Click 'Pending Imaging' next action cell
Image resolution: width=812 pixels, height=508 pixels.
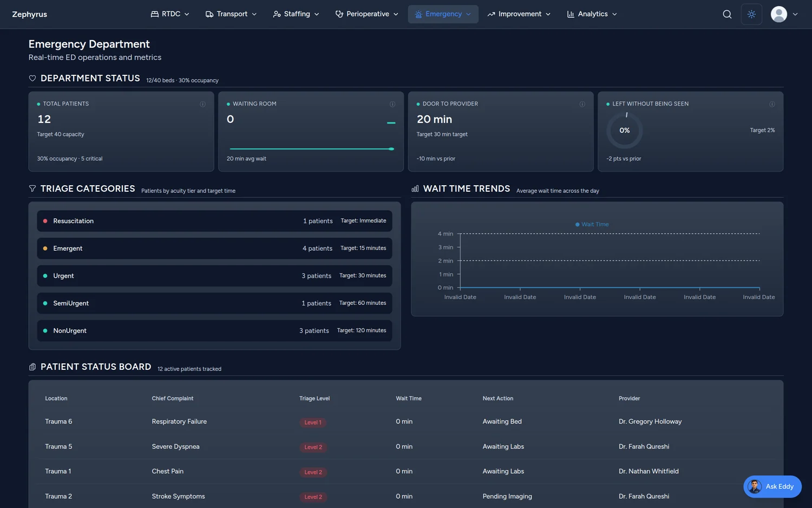point(507,496)
